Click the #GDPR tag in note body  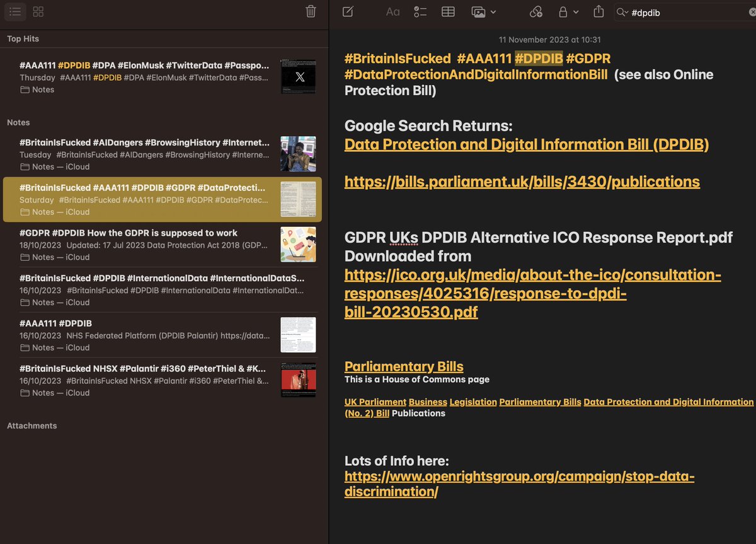click(588, 58)
